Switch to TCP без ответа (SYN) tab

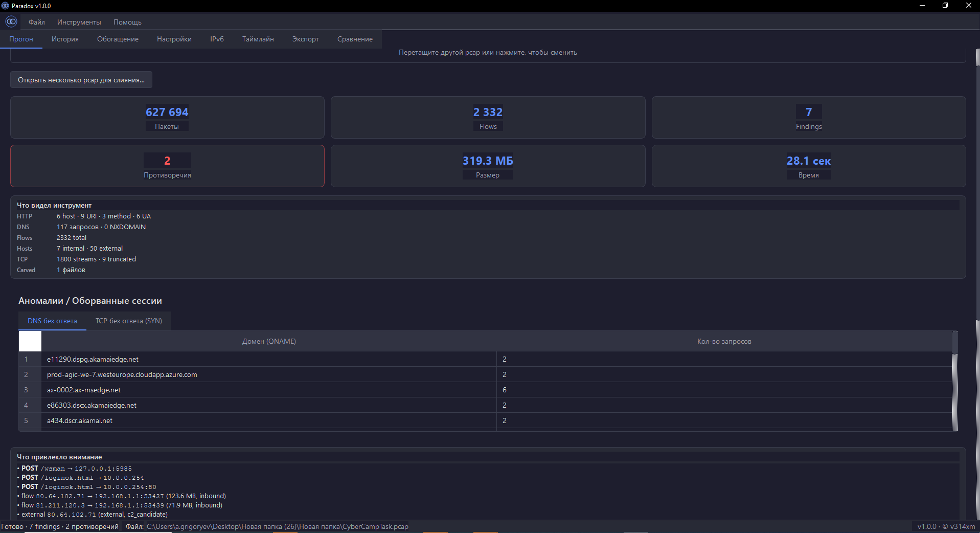click(x=129, y=321)
